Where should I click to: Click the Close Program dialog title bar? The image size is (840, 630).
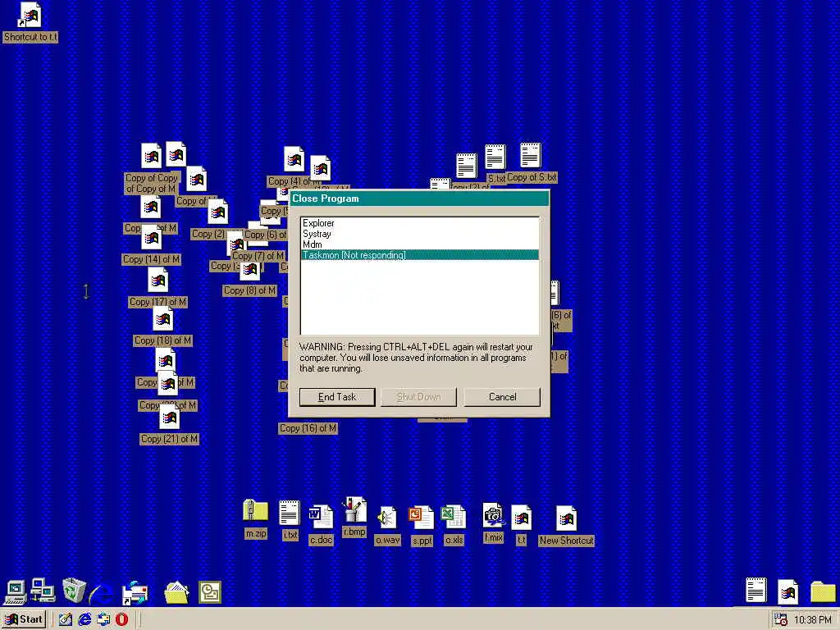[419, 199]
